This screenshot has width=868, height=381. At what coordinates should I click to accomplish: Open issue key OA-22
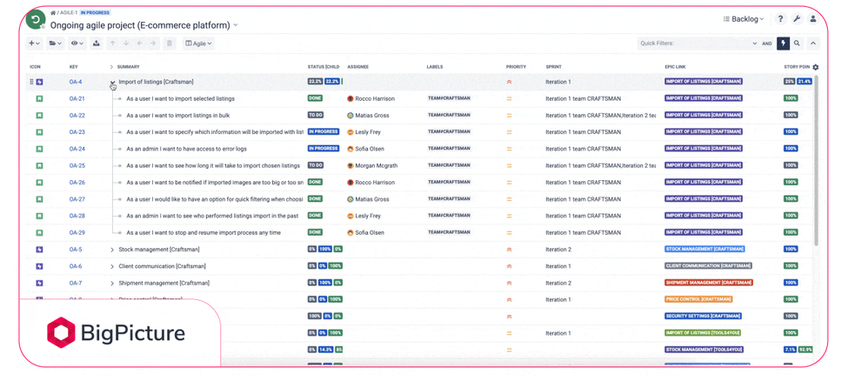[x=77, y=116]
